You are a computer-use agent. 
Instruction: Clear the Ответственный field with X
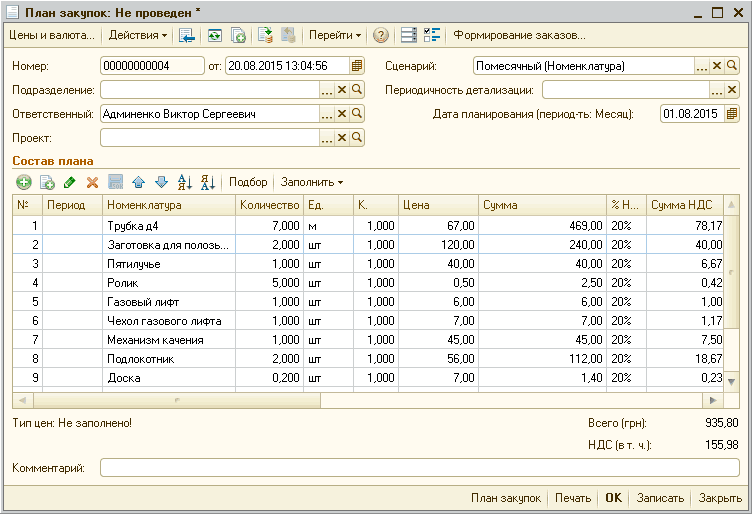tap(341, 114)
